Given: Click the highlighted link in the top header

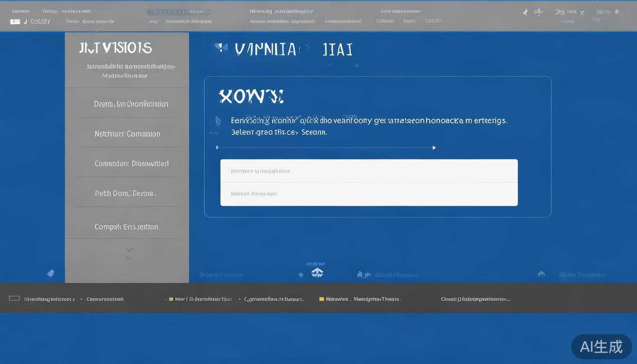Looking at the screenshot, I should tap(179, 11).
